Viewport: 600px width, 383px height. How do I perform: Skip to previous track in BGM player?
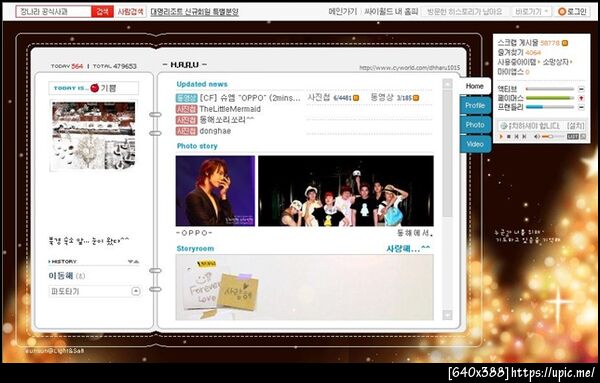[516, 137]
